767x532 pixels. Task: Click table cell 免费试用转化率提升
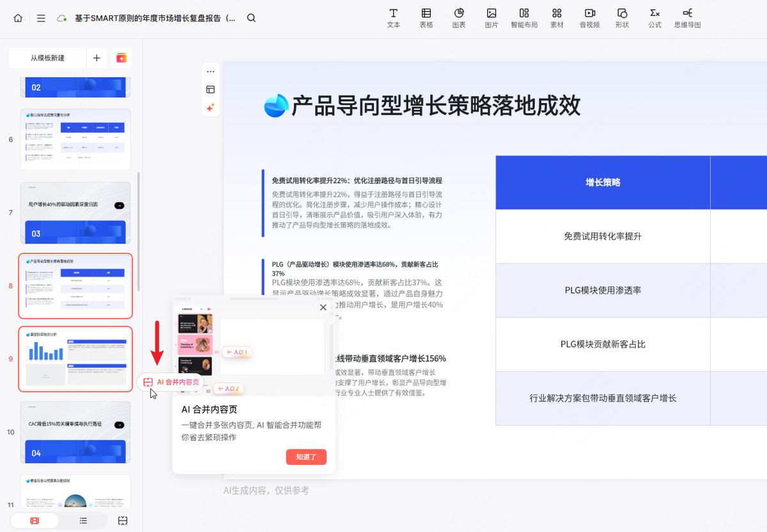click(x=603, y=236)
